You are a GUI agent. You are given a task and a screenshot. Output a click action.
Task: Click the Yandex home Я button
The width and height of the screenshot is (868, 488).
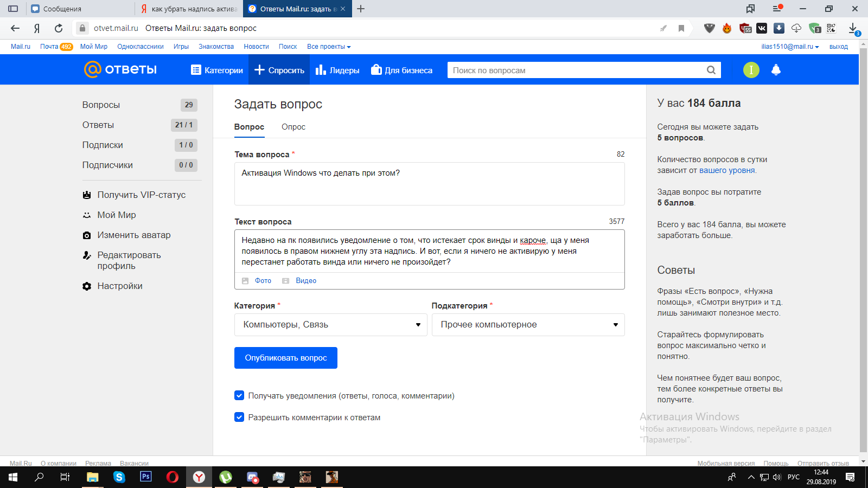click(x=37, y=28)
